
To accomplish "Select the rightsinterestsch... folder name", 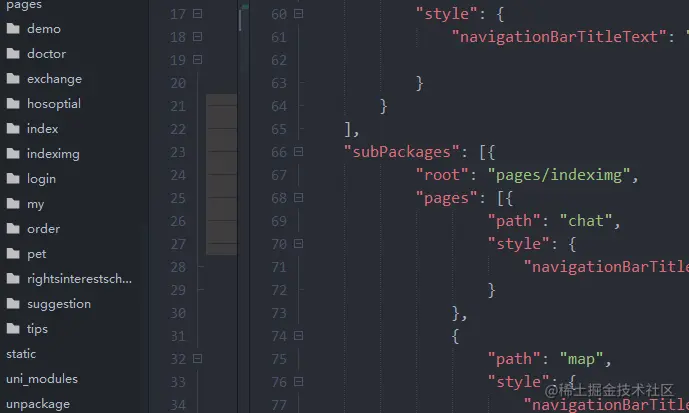I will pos(79,279).
